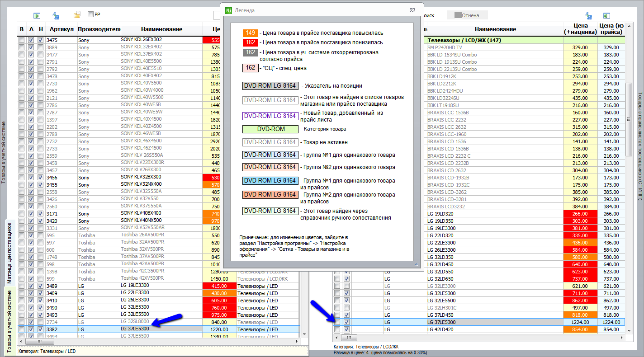Click the Az sort icon above the price-list grid
The height and width of the screenshot is (357, 644).
pyautogui.click(x=588, y=15)
